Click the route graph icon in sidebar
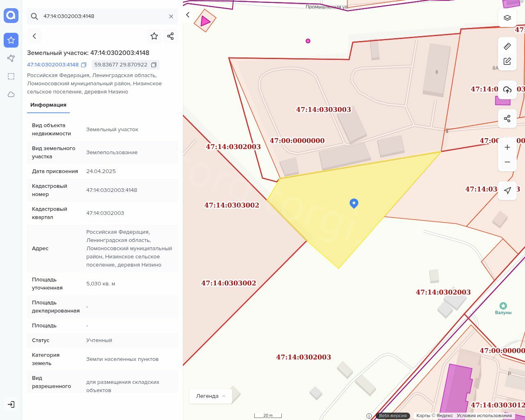The image size is (525, 420). point(11,58)
